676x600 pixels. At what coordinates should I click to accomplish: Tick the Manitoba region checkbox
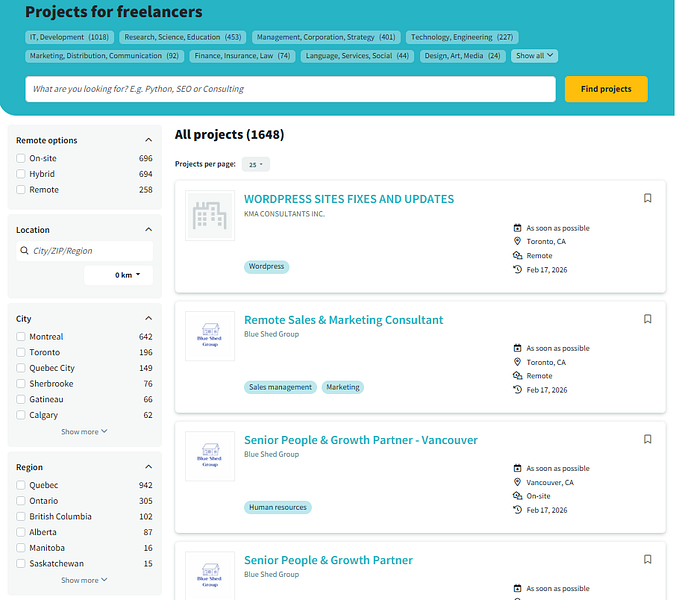click(21, 548)
